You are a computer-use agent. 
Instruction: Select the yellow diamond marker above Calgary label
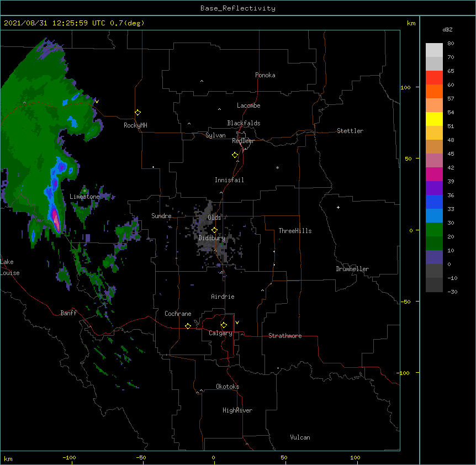click(x=224, y=325)
